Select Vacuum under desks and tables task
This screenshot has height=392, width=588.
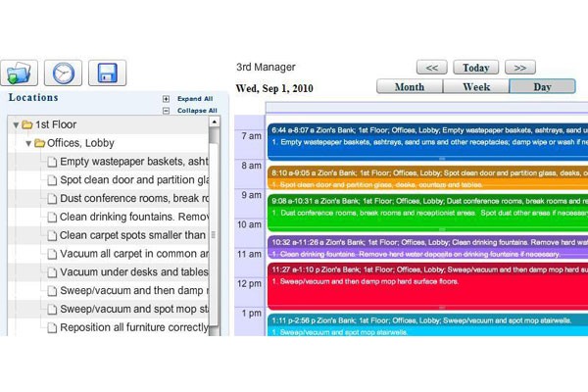click(133, 272)
